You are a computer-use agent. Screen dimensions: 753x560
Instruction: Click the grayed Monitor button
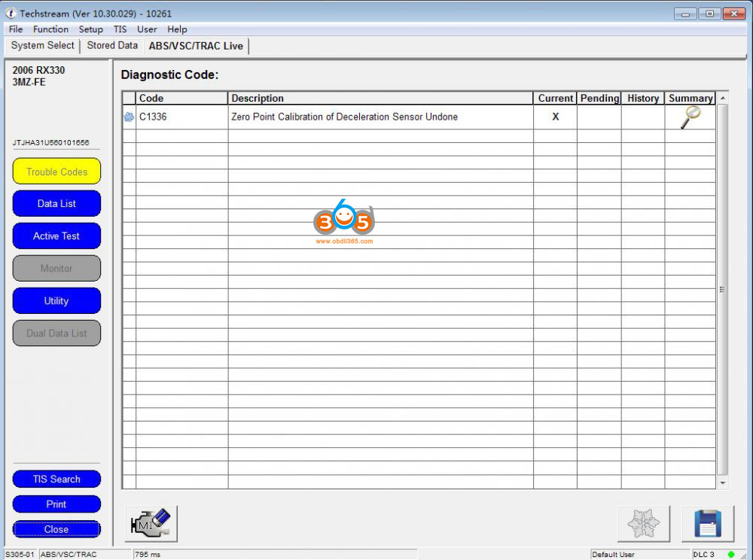tap(56, 268)
